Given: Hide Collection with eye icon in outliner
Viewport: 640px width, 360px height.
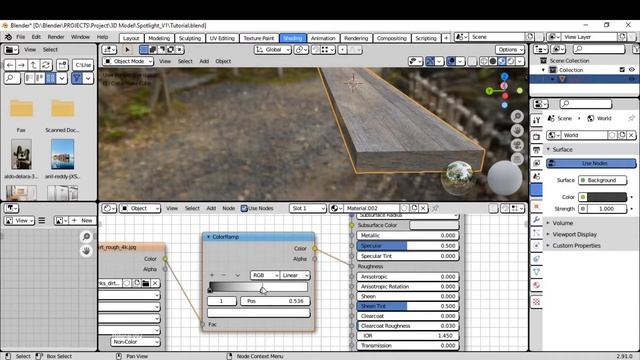Looking at the screenshot, I should [x=631, y=70].
